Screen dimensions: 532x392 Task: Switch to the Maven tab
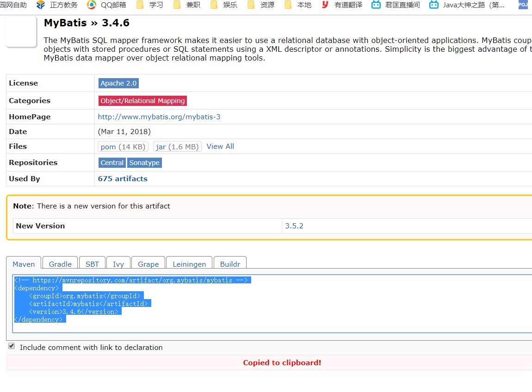click(x=24, y=264)
